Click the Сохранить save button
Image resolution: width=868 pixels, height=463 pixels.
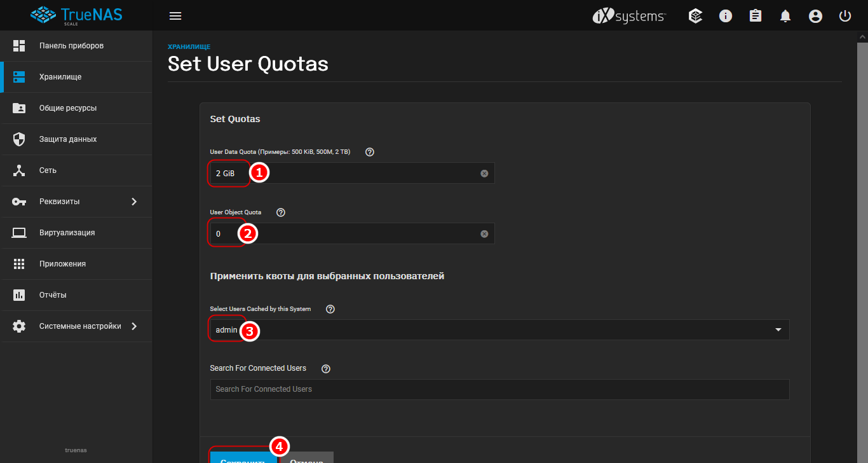[x=243, y=457]
